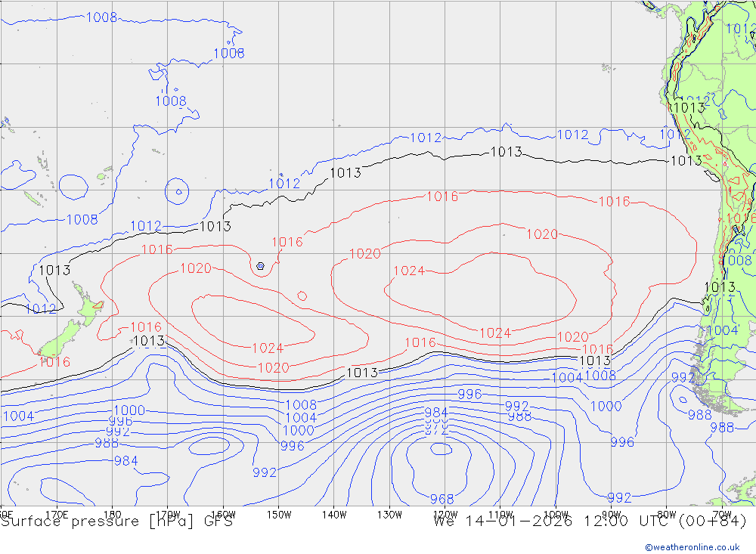Click the 170E longitude label
Viewport: 756px width, 554px height.
pyautogui.click(x=57, y=515)
